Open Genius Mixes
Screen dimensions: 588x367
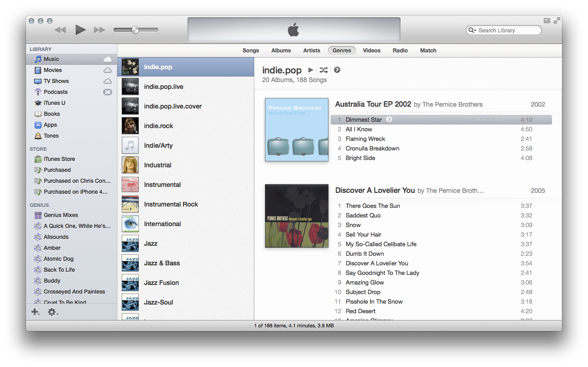(72, 215)
